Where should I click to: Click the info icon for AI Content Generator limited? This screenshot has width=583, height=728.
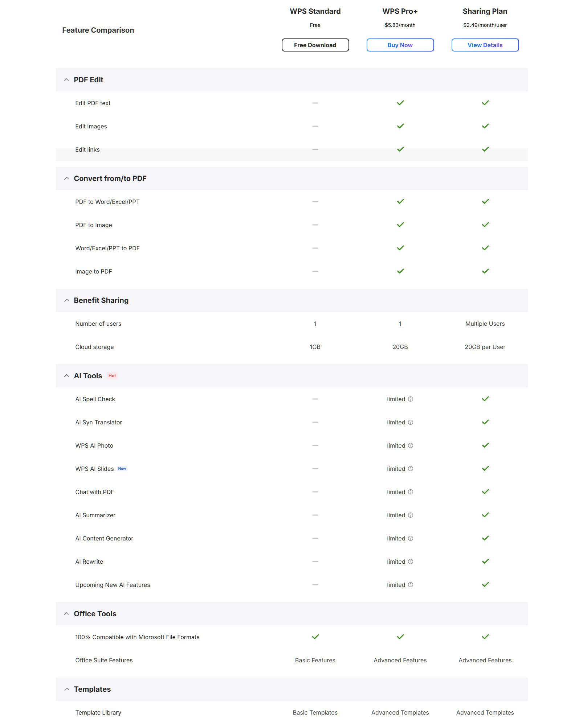[411, 538]
